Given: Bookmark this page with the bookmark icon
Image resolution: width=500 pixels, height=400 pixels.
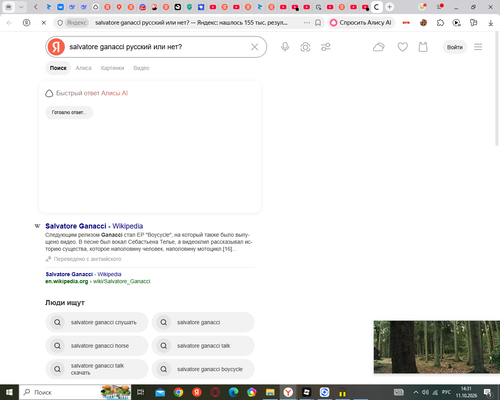Looking at the screenshot, I should [x=318, y=23].
